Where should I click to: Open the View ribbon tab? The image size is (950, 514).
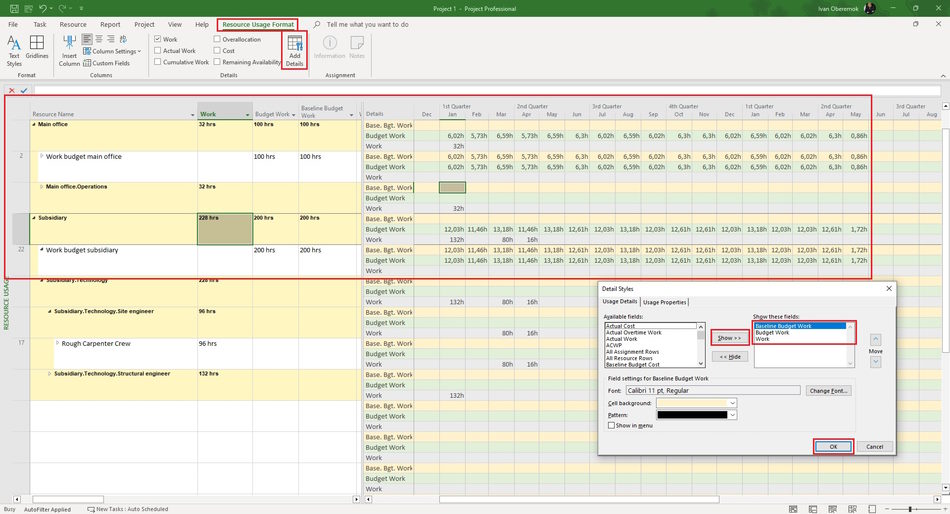[174, 24]
